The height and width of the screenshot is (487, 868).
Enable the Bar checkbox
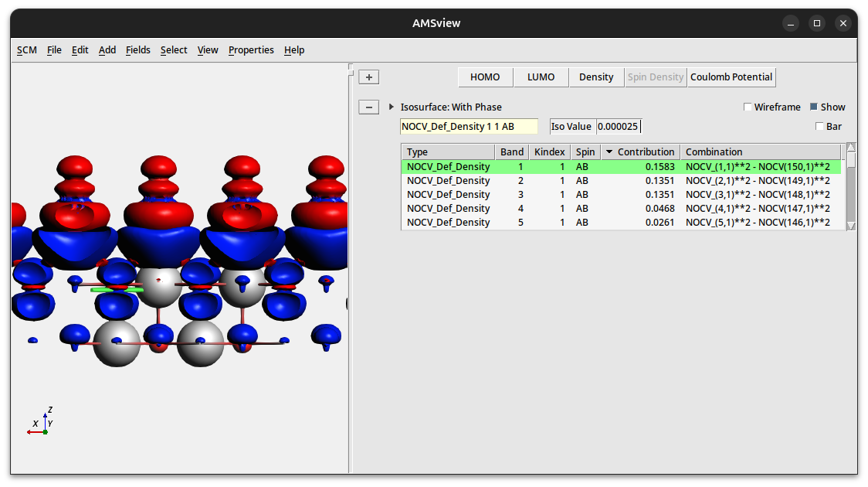coord(819,127)
